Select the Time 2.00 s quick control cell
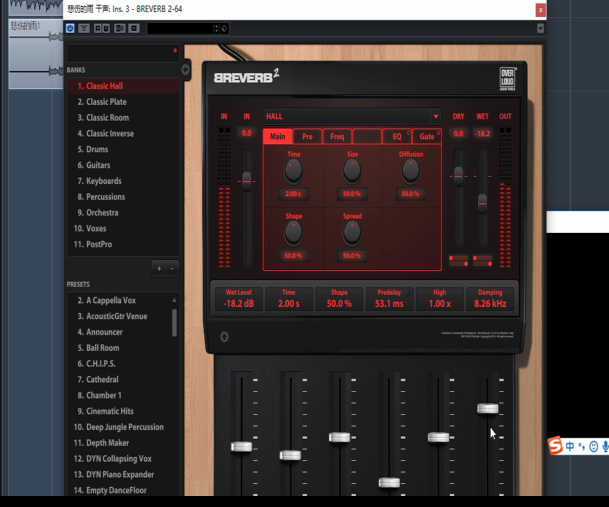Viewport: 609px width, 507px height. (289, 298)
